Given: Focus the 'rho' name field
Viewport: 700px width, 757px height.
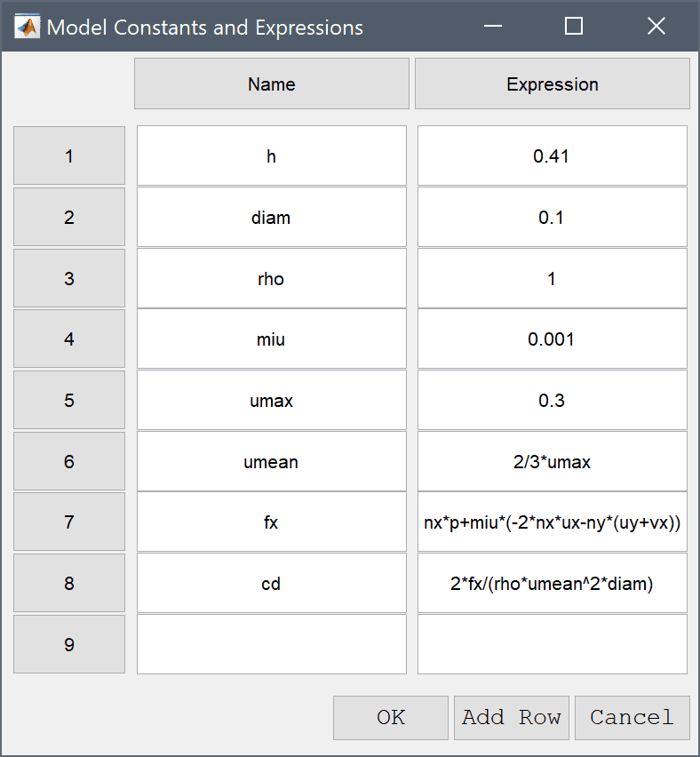Looking at the screenshot, I should pyautogui.click(x=272, y=278).
